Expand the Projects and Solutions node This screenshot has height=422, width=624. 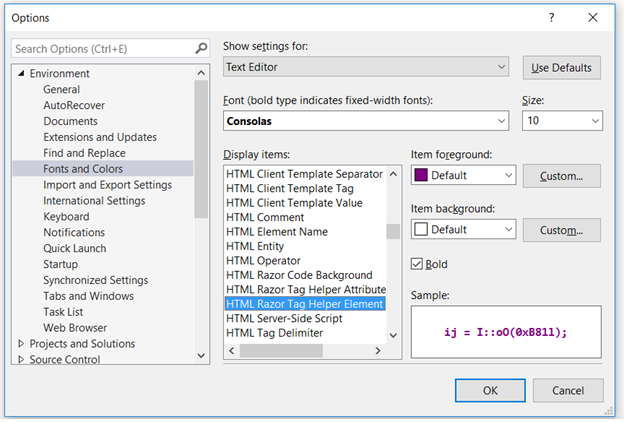click(21, 344)
